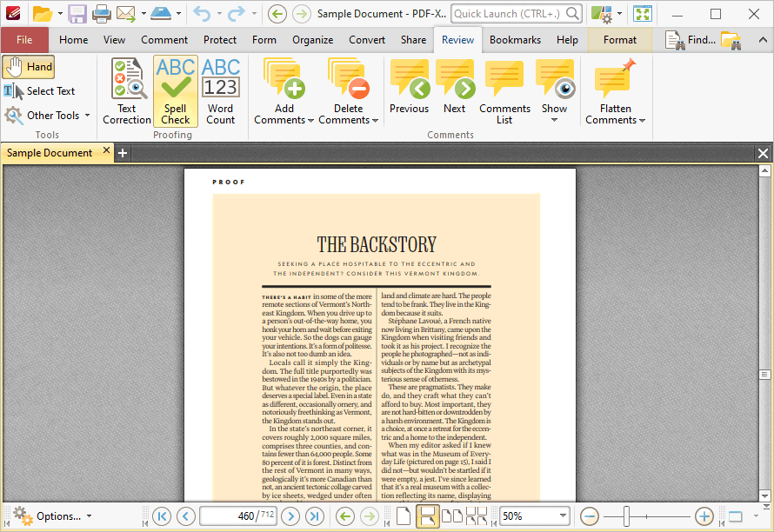
Task: Click the Scan icon
Action: (x=160, y=14)
